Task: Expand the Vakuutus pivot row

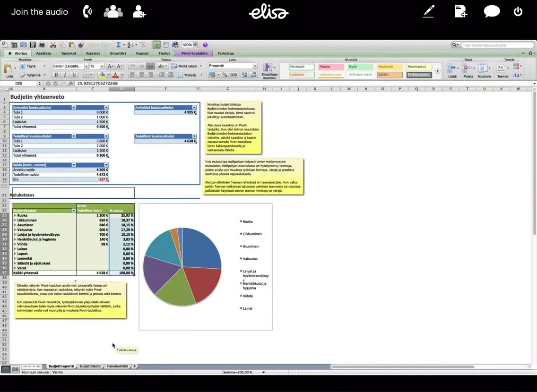Action: coord(15,230)
